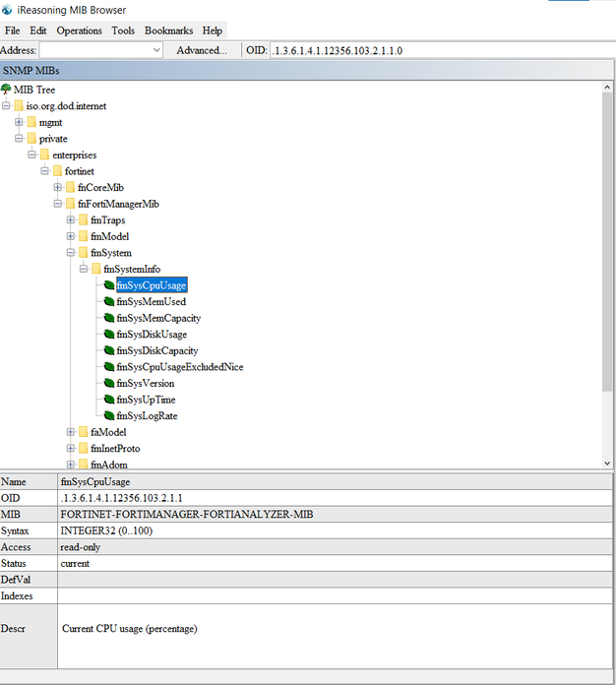This screenshot has height=685, width=616.
Task: Open the Help menu
Action: point(213,31)
